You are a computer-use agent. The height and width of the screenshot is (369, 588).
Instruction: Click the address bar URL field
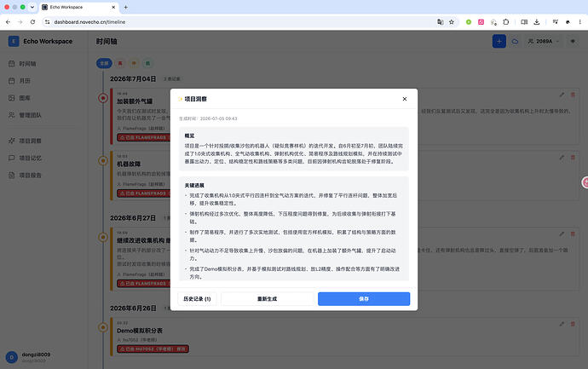coord(240,22)
